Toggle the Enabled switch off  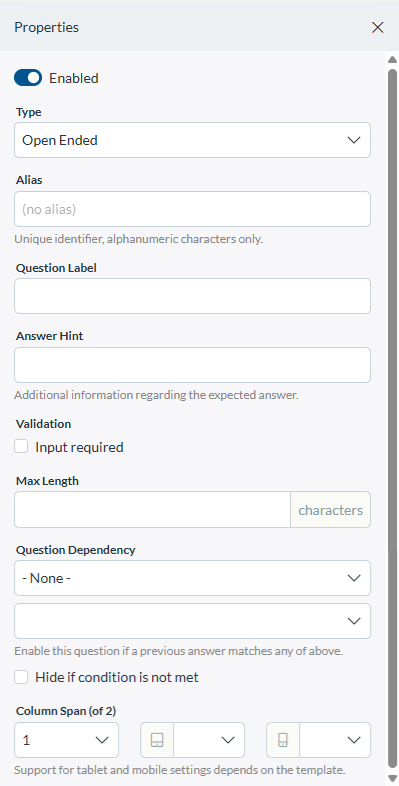[28, 78]
